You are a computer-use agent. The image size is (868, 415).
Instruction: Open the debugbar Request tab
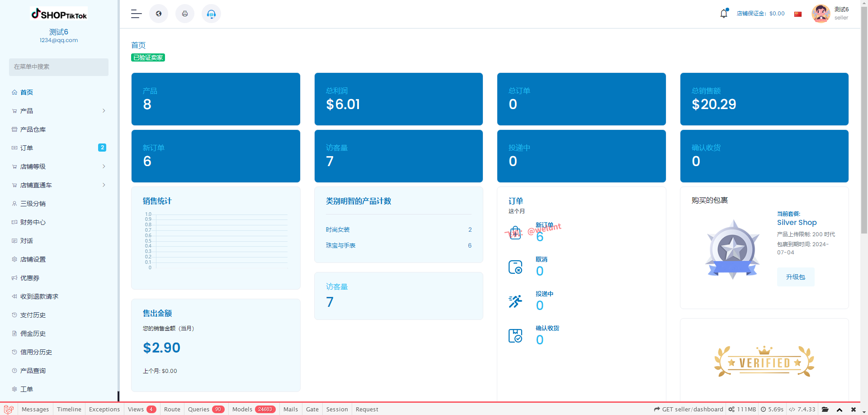367,410
